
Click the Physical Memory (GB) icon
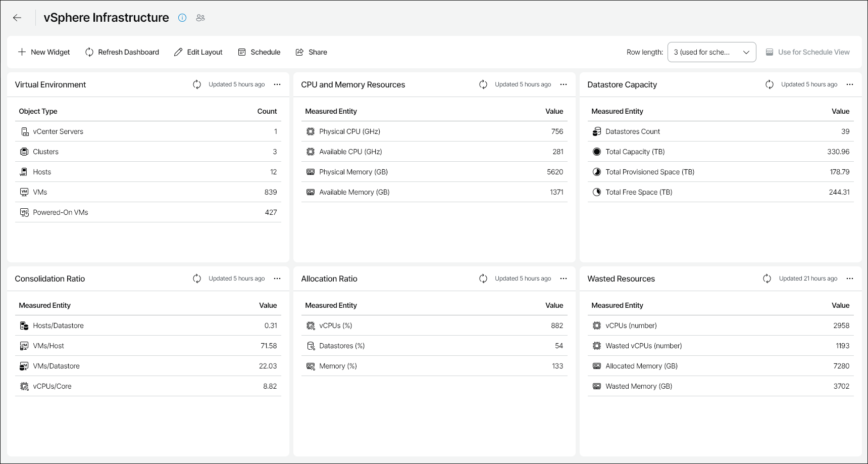tap(311, 172)
